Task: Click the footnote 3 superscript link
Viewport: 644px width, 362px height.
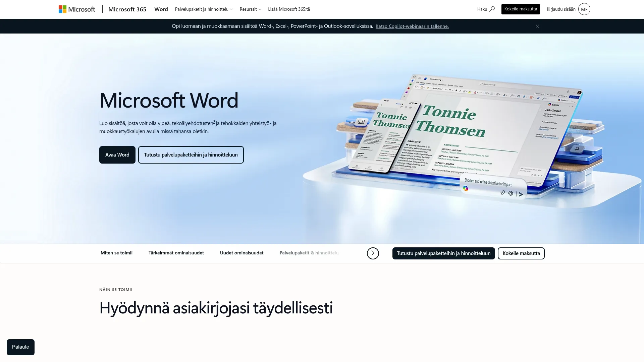Action: click(x=214, y=122)
